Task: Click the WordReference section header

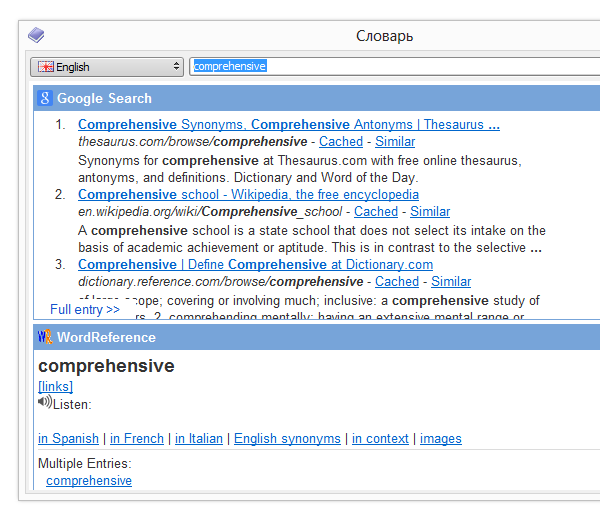Action: 317,337
